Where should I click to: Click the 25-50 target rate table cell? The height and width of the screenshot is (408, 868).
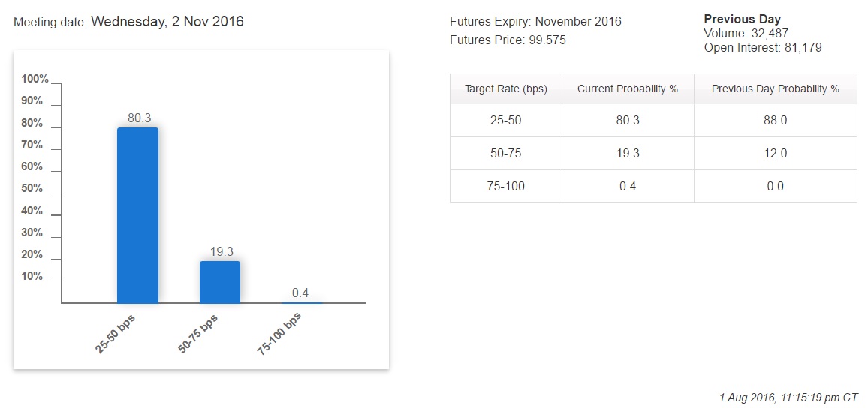coord(505,120)
